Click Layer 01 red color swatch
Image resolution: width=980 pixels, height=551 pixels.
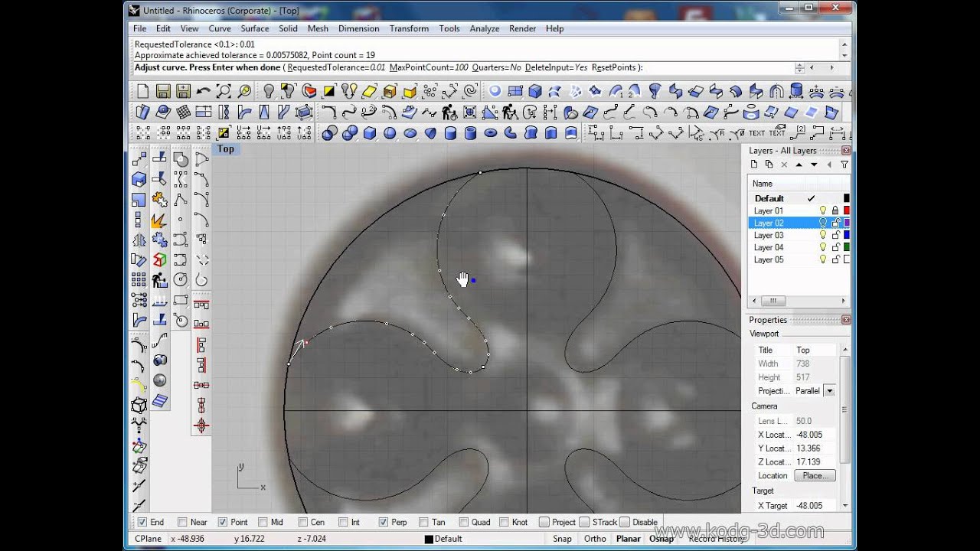coord(847,210)
